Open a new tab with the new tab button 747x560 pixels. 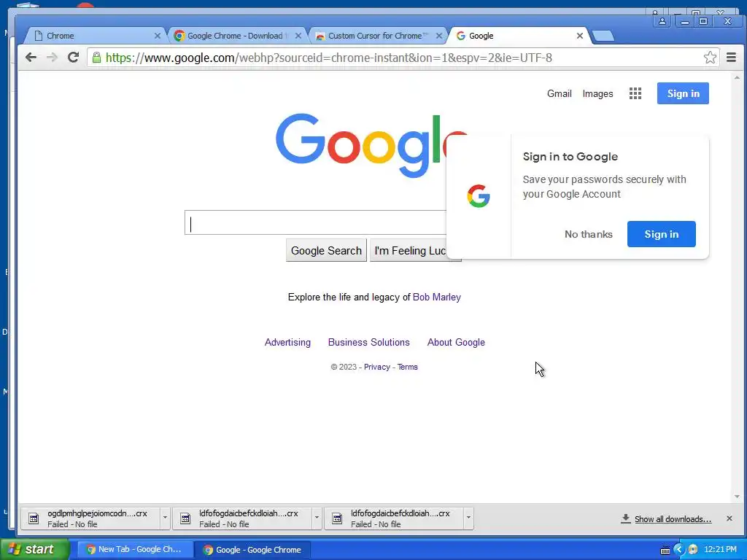[x=603, y=36]
